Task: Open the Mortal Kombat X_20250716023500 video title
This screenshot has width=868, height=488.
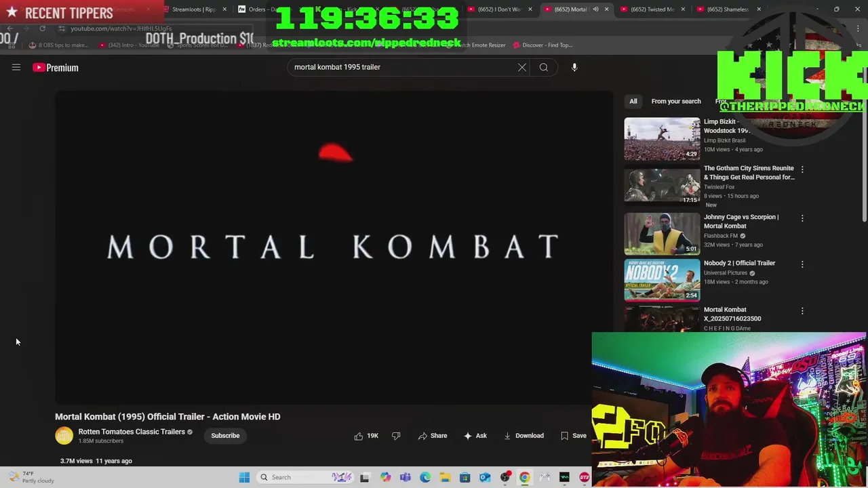Action: (732, 314)
